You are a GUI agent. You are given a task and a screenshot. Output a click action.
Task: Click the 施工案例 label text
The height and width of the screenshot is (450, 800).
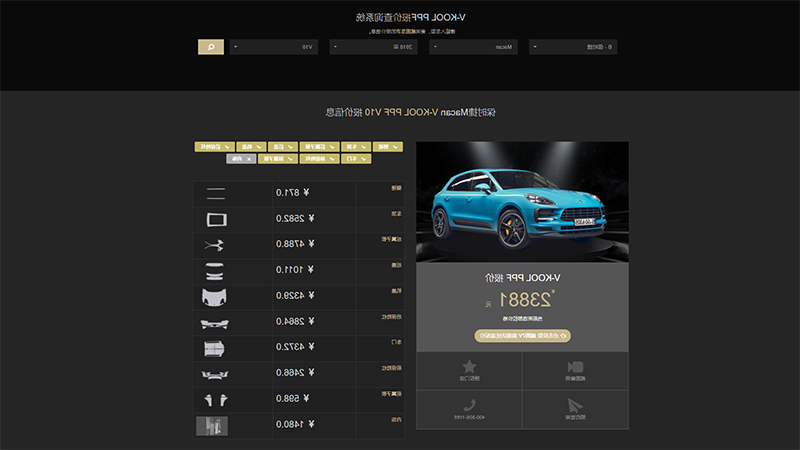point(575,379)
